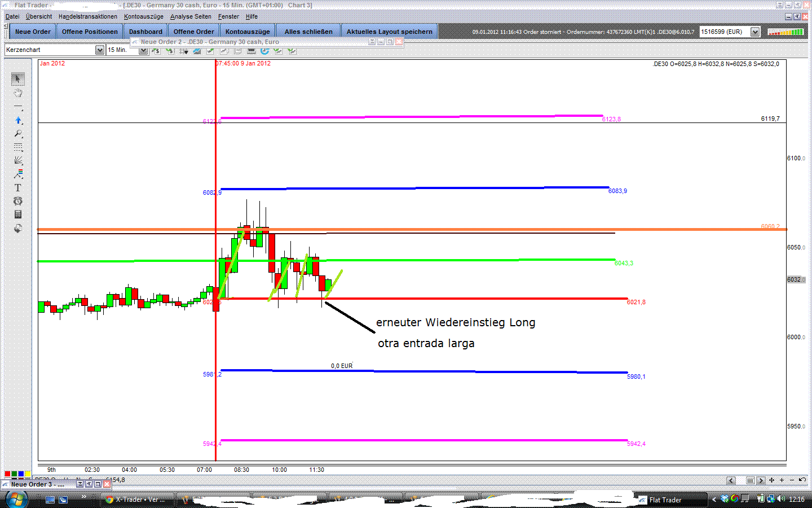The width and height of the screenshot is (812, 508).
Task: Open the Hilfe menu
Action: click(x=251, y=16)
